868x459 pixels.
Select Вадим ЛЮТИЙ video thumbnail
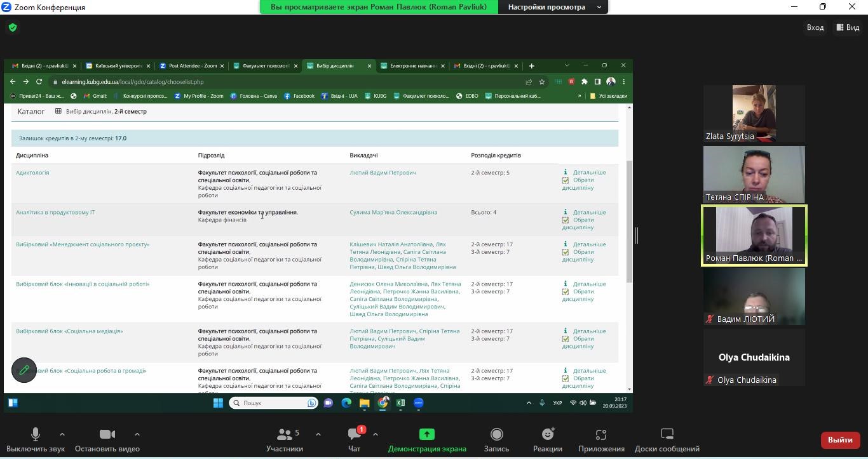pyautogui.click(x=754, y=296)
